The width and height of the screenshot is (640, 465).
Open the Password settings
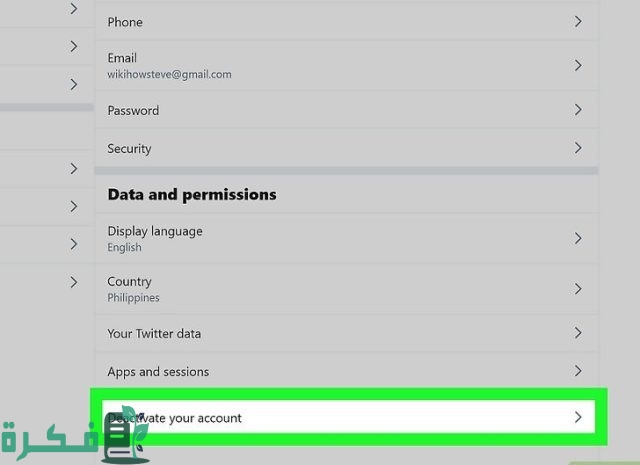click(347, 110)
